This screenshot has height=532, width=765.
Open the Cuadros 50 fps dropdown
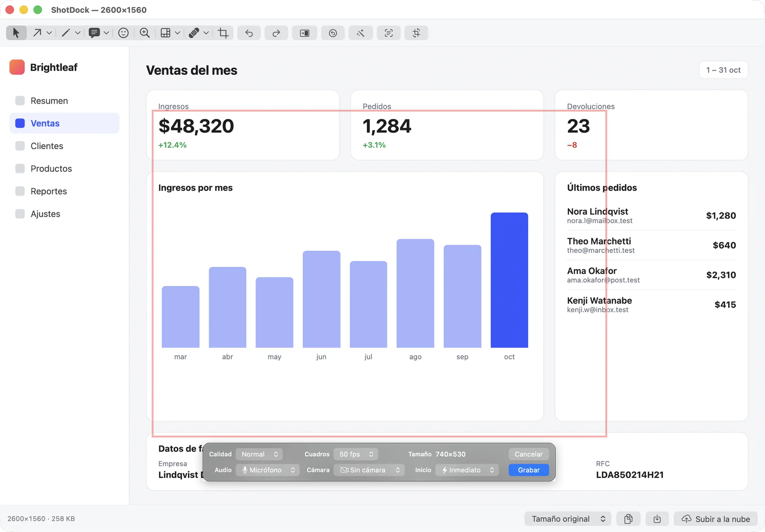point(356,454)
